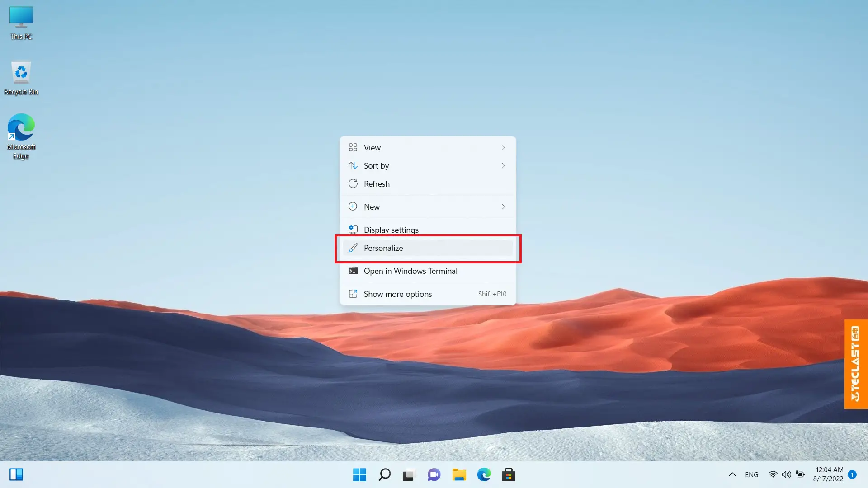Expand the View submenu
This screenshot has width=868, height=488.
pyautogui.click(x=372, y=147)
